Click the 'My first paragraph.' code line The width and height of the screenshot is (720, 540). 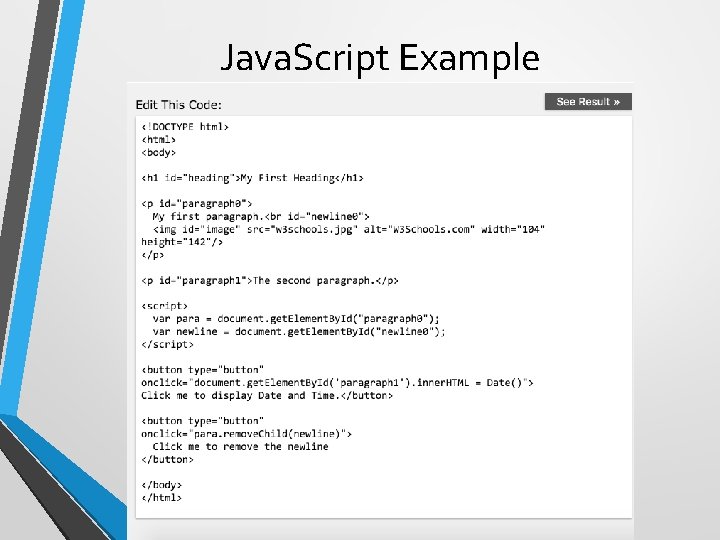(261, 216)
